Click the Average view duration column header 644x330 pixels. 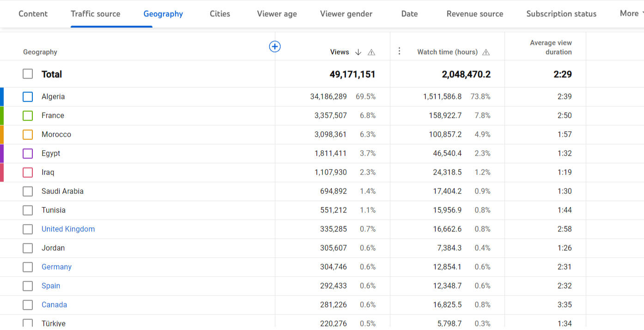[x=551, y=47]
